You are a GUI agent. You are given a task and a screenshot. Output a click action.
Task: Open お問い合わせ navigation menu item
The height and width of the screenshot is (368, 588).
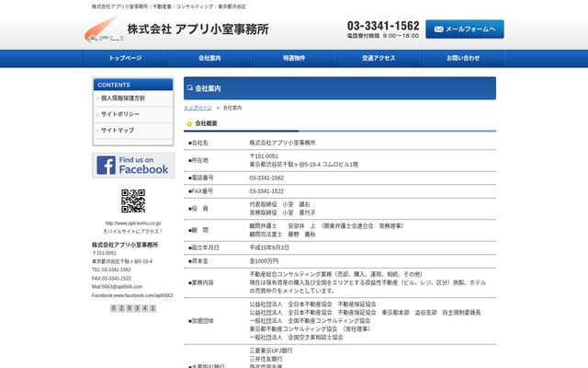463,58
